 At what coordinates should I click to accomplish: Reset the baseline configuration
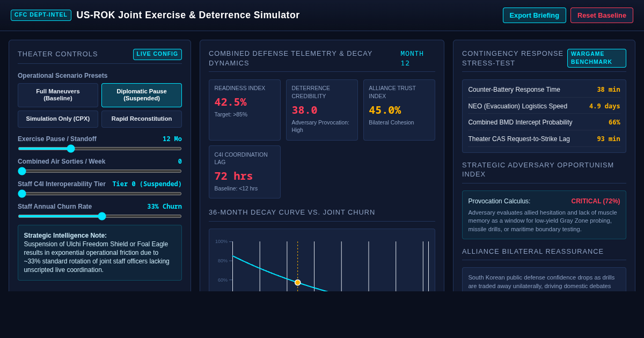(602, 15)
